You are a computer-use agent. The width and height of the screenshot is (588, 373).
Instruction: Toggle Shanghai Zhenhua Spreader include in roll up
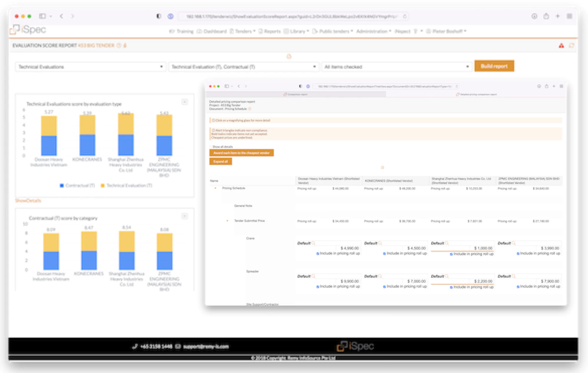coord(451,287)
